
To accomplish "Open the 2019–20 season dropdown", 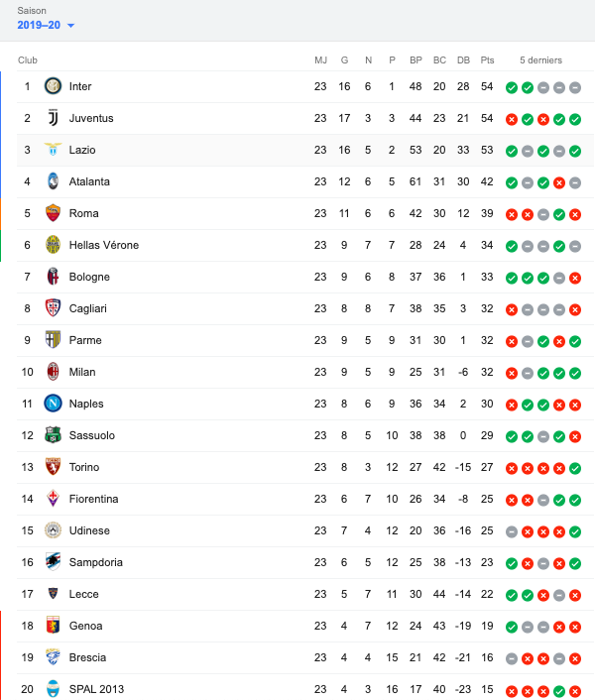I will (x=46, y=25).
